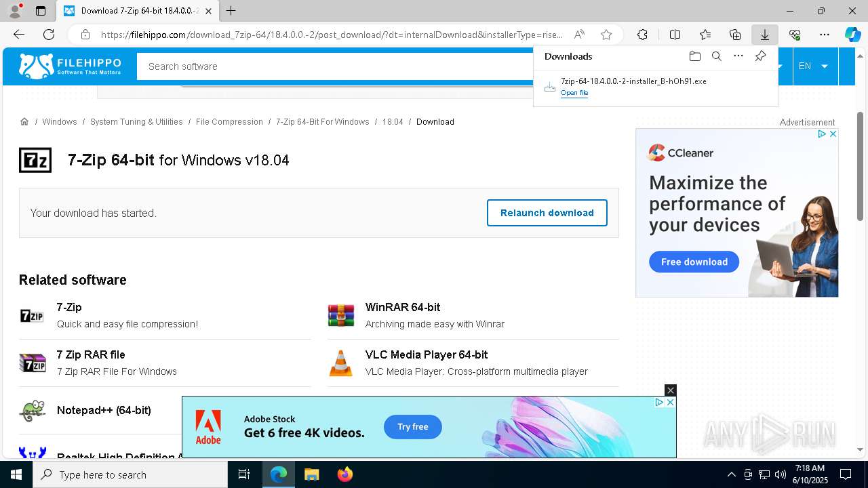Viewport: 868px width, 488px height.
Task: Open the Favorites list icon
Action: (705, 35)
